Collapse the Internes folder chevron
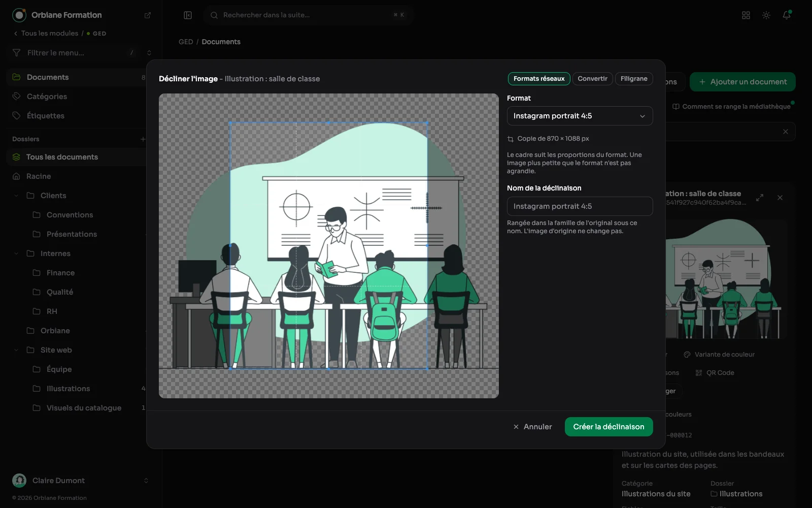 coord(16,253)
